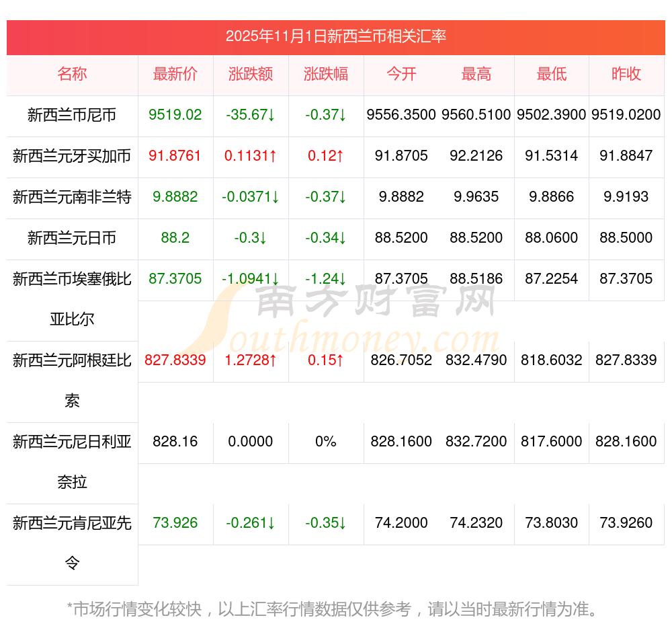Image resolution: width=672 pixels, height=630 pixels.
Task: Click the red 0.1131↑ change amount
Action: pyautogui.click(x=251, y=156)
